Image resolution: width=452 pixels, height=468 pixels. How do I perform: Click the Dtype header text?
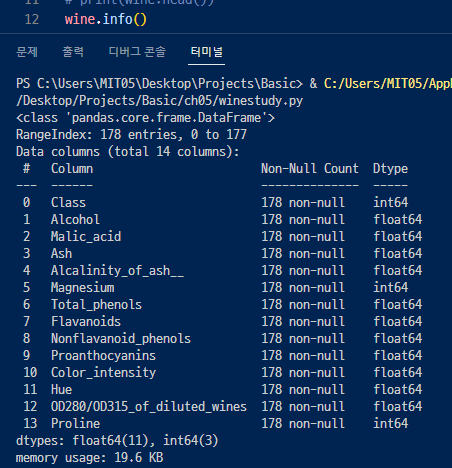coord(390,169)
